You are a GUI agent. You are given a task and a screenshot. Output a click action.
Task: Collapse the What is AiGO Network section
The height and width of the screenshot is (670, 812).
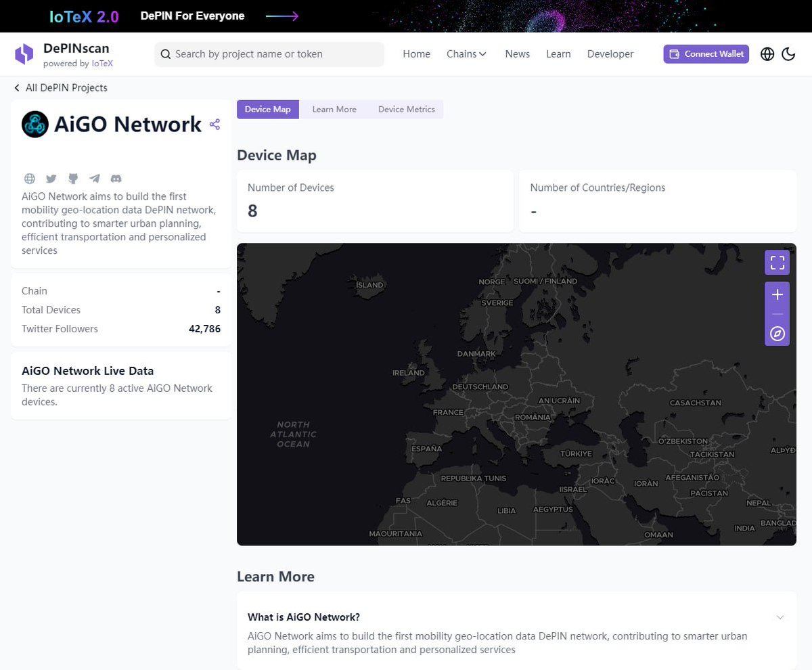[x=780, y=617]
